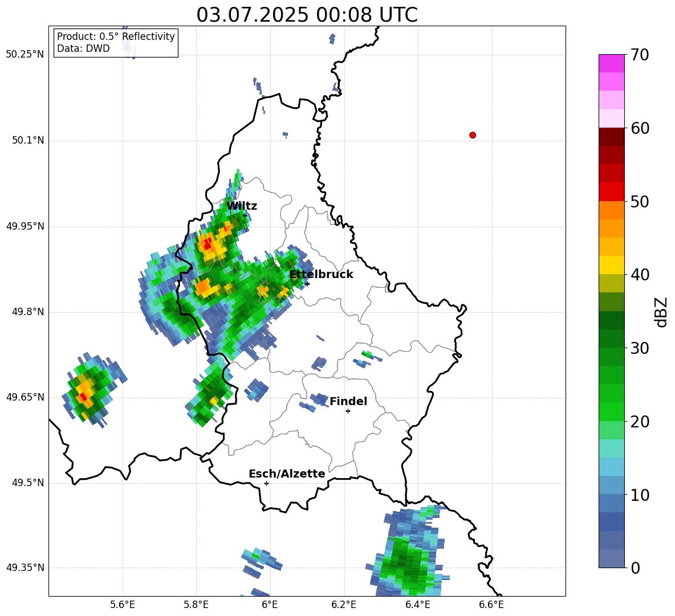
Task: Click the 50.25°N latitude tick label
Action: pos(25,55)
